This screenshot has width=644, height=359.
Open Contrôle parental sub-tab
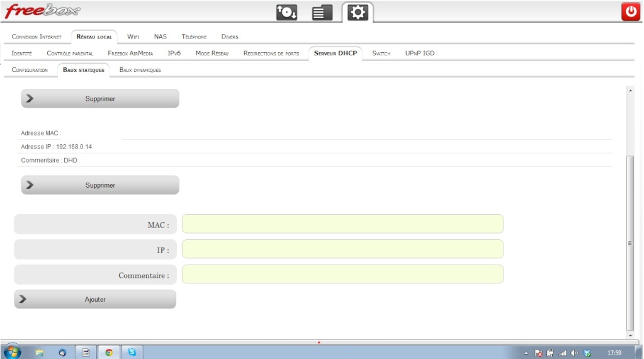coord(70,53)
